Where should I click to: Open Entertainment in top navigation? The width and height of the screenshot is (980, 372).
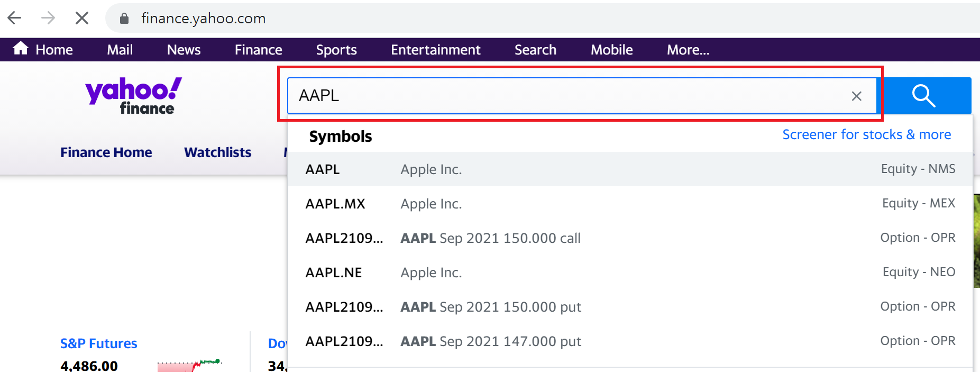(436, 50)
